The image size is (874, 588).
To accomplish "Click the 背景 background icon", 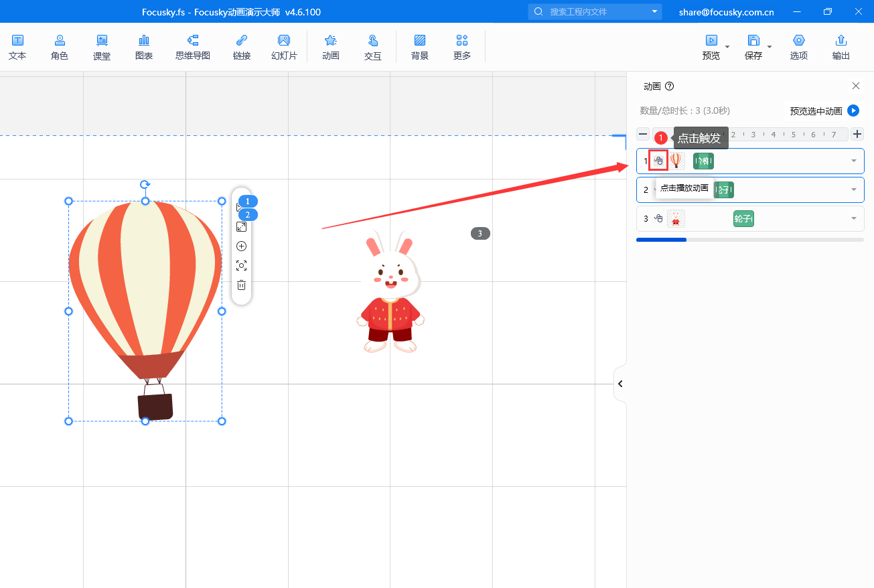I will (420, 47).
